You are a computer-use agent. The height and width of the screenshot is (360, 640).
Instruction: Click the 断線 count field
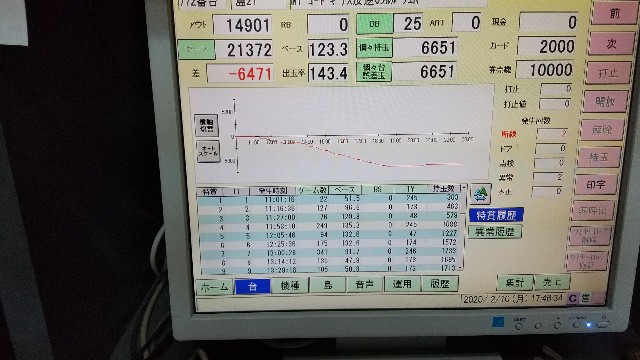[552, 133]
